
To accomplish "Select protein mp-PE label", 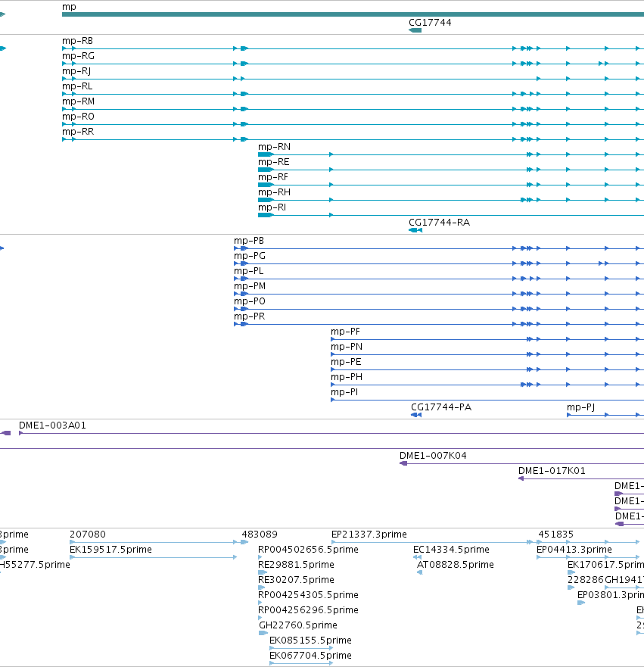I will click(x=346, y=362).
